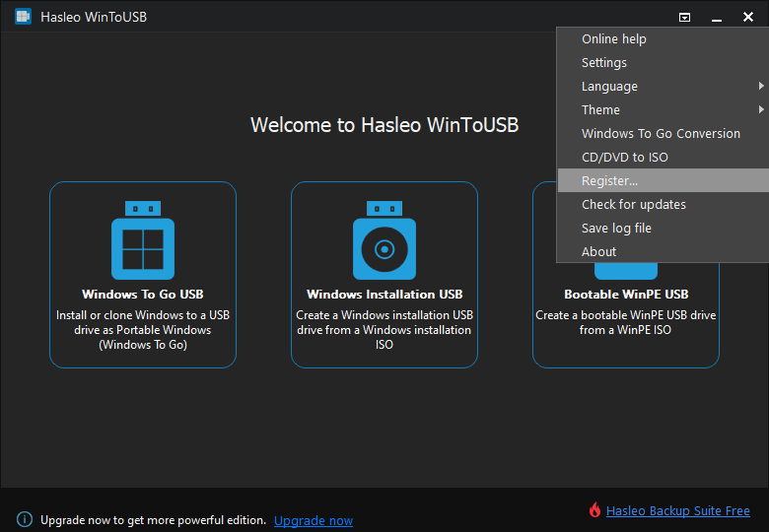Screen dimensions: 769x532
Task: Open the About menu entry
Action: pyautogui.click(x=664, y=251)
